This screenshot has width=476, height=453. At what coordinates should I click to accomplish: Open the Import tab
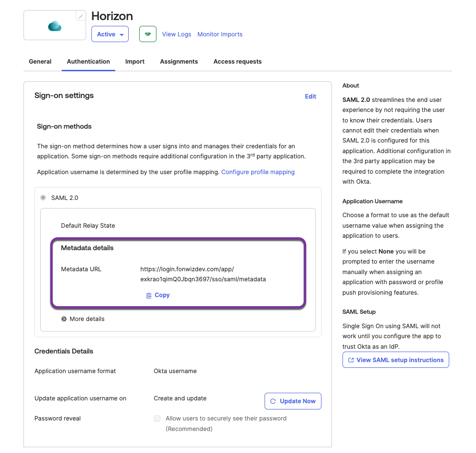click(135, 62)
